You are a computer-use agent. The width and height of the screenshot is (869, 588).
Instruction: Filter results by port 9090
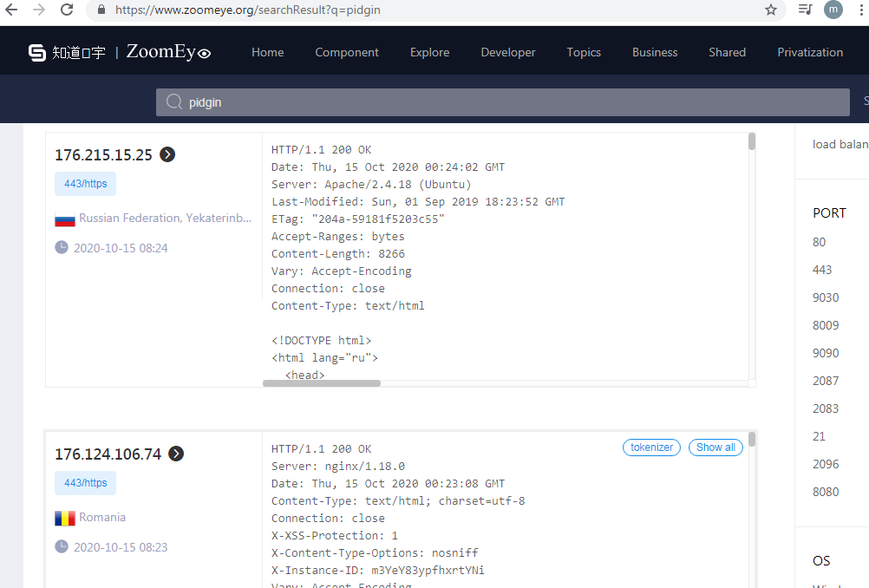click(826, 353)
